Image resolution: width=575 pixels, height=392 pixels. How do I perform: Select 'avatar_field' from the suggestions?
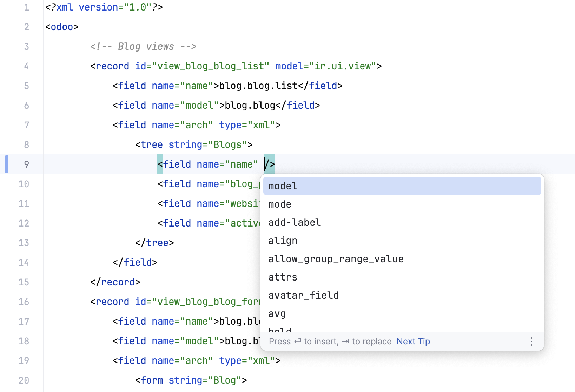303,295
